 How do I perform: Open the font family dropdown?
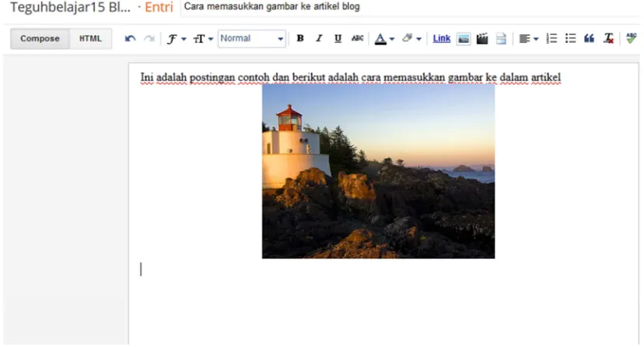pos(177,39)
